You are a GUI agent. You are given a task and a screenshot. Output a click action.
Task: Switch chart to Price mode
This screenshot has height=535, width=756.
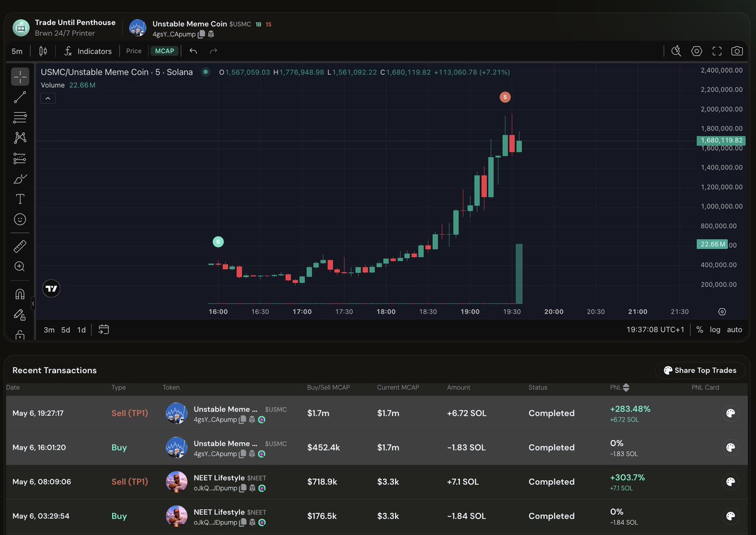coord(134,51)
